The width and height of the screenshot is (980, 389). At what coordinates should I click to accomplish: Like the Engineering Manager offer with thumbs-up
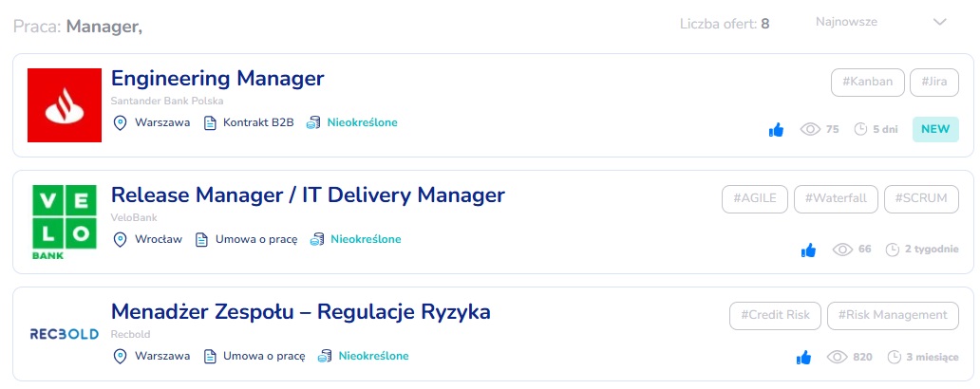click(776, 130)
